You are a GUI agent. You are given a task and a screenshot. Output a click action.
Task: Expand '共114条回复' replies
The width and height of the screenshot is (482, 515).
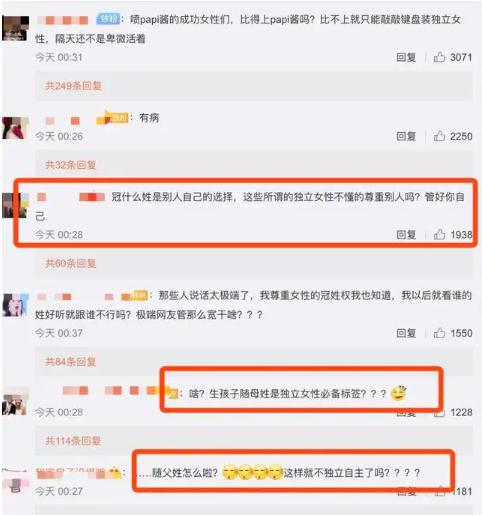[73, 441]
